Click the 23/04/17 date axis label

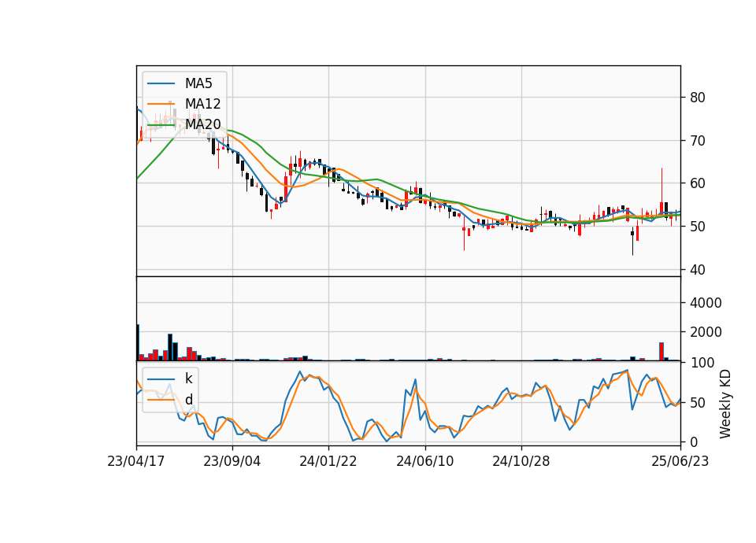[x=136, y=462]
